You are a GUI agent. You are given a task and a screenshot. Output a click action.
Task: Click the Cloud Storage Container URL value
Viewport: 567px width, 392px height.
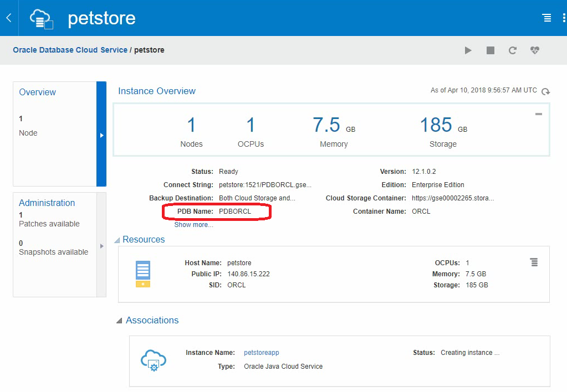coord(453,198)
